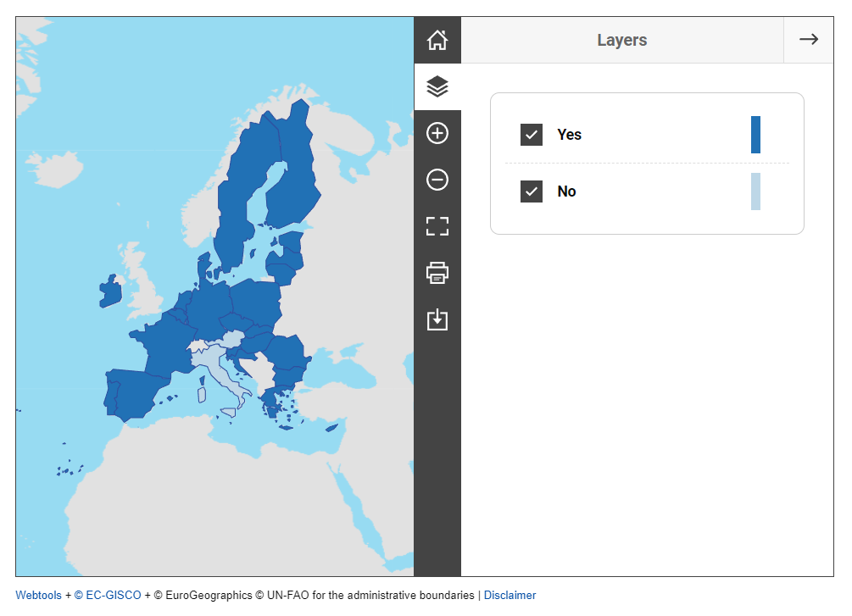Viewport: 852px width, 616px height.
Task: Download the map using download icon
Action: pyautogui.click(x=437, y=319)
